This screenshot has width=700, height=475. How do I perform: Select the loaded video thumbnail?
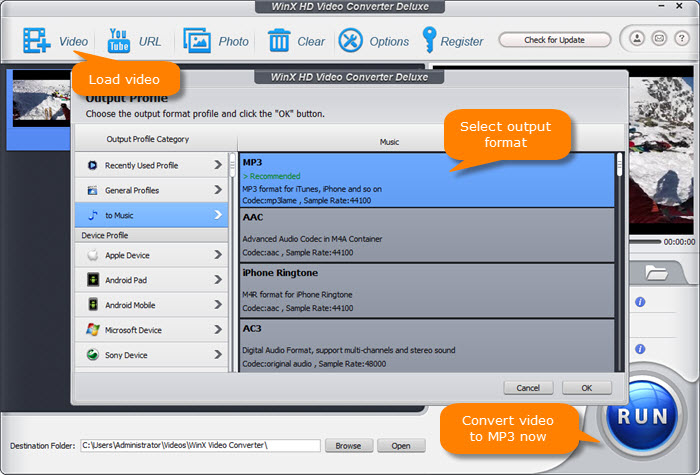click(x=41, y=98)
